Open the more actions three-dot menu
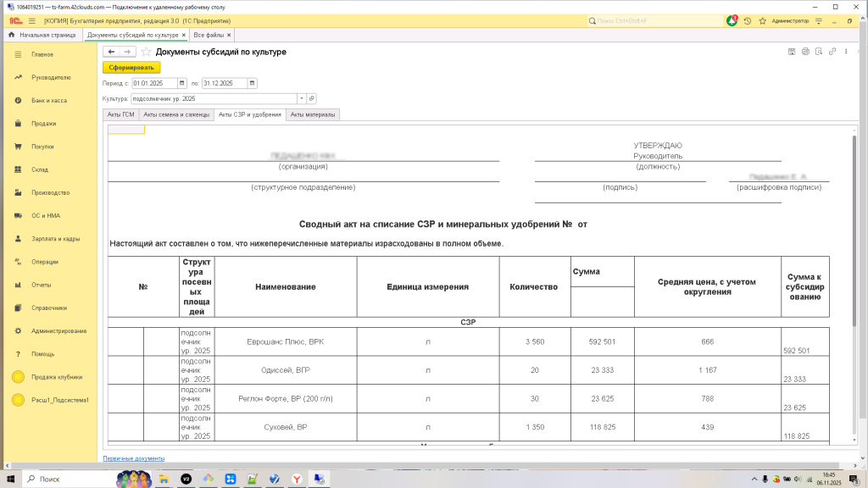Image resolution: width=868 pixels, height=488 pixels. point(846,52)
